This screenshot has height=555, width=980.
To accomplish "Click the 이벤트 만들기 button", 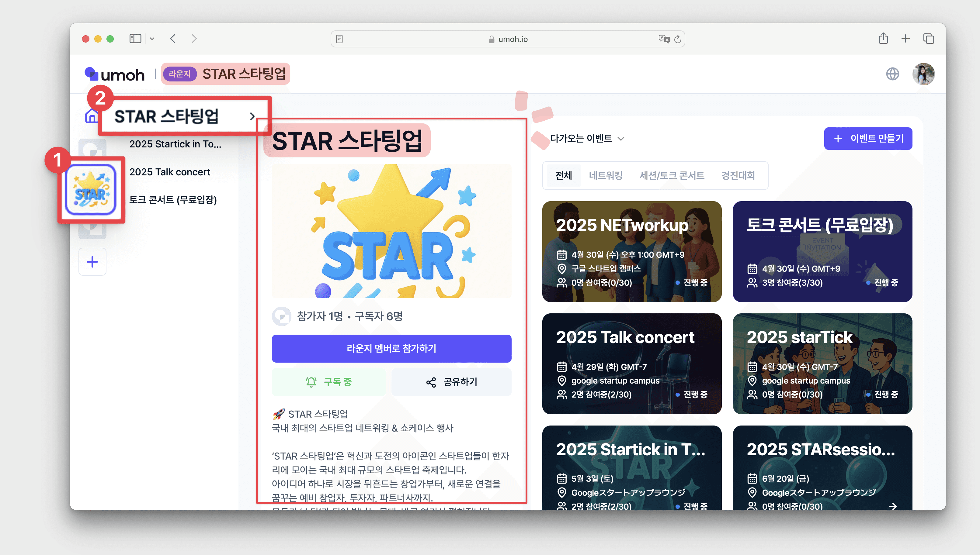I will click(868, 138).
